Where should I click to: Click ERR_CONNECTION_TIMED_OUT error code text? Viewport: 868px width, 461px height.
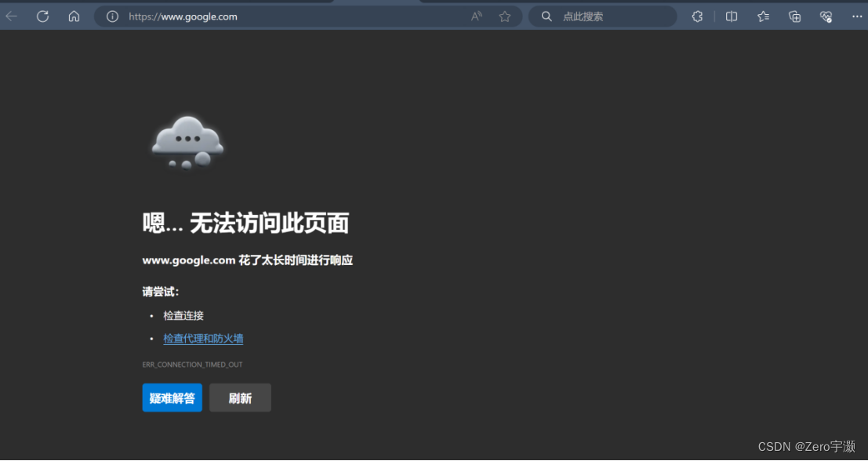point(192,365)
